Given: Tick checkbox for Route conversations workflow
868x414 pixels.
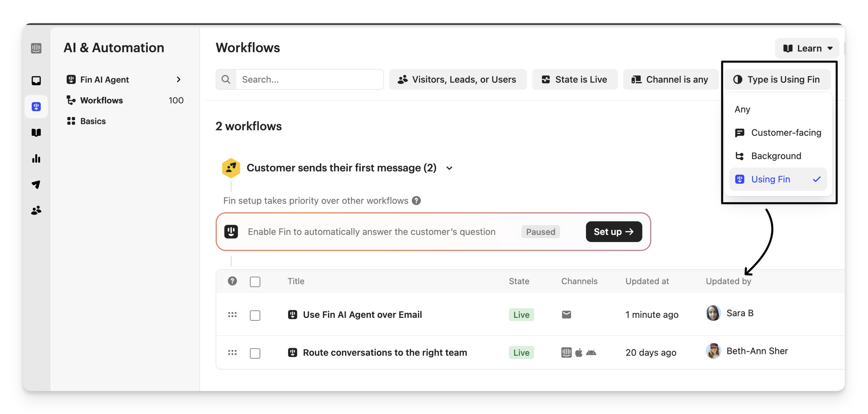Looking at the screenshot, I should point(255,353).
